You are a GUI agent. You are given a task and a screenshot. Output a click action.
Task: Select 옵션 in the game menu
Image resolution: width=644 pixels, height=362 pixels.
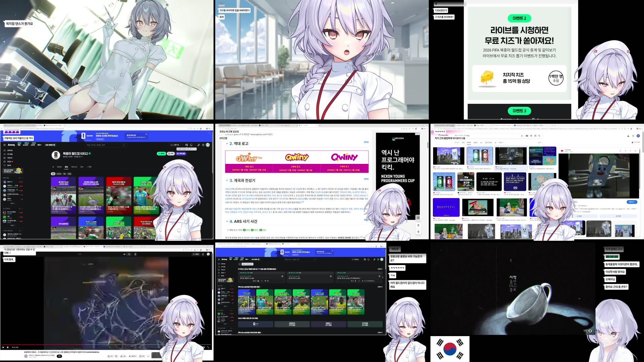click(513, 281)
